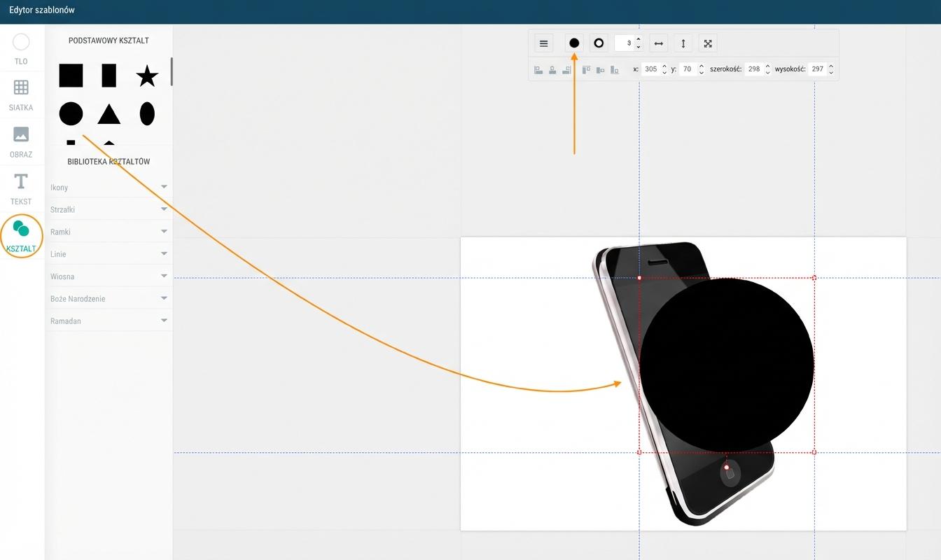941x560 pixels.
Task: Increase the szerokość width value
Action: pyautogui.click(x=768, y=66)
